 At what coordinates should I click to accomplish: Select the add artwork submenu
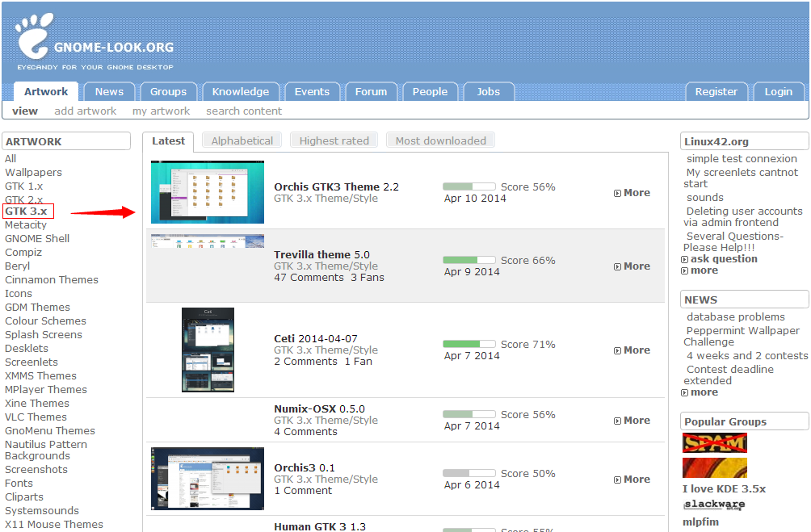[86, 111]
